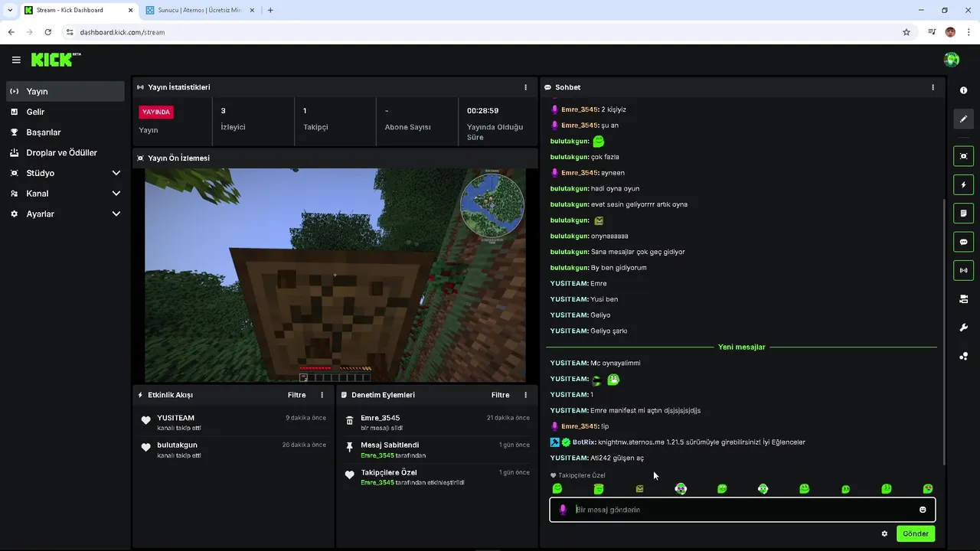Switch to the Sunucu | Aternos browser tab
The width and height of the screenshot is (980, 551).
199,10
